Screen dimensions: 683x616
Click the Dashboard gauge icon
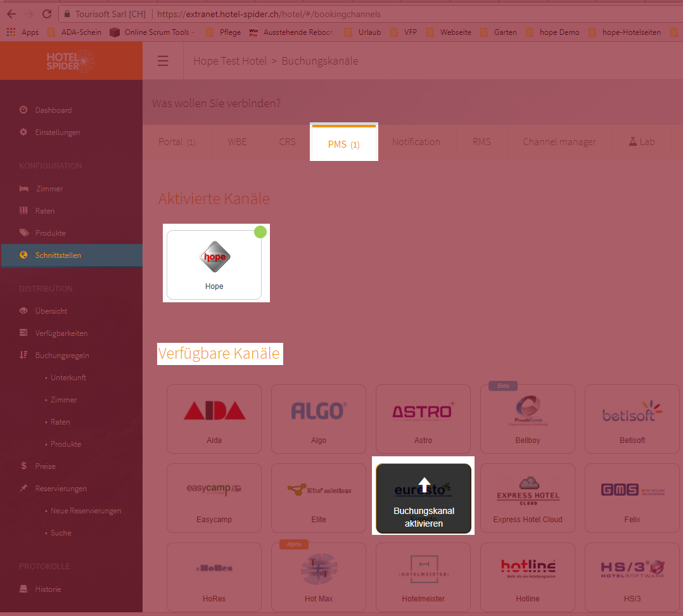click(23, 110)
